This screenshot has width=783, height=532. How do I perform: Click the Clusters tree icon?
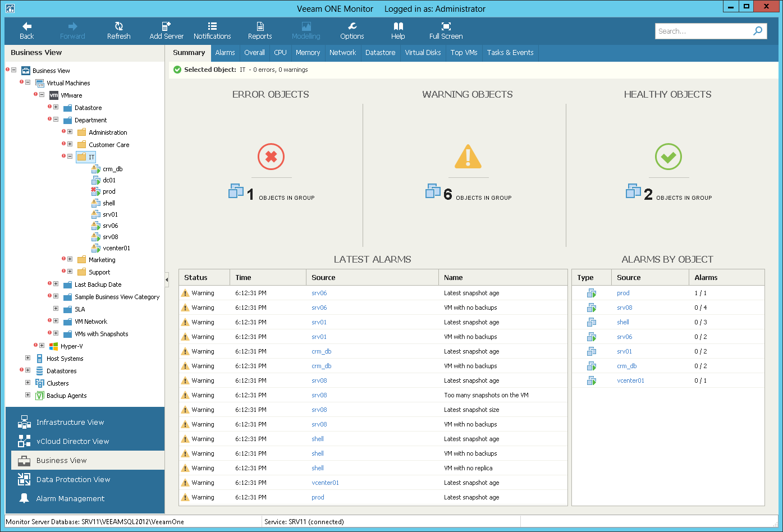[40, 383]
